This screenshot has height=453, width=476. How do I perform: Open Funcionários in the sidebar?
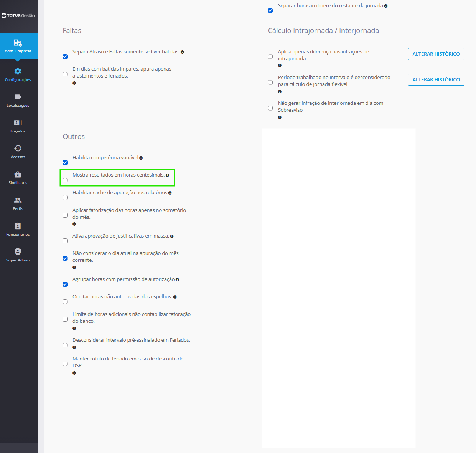[18, 230]
